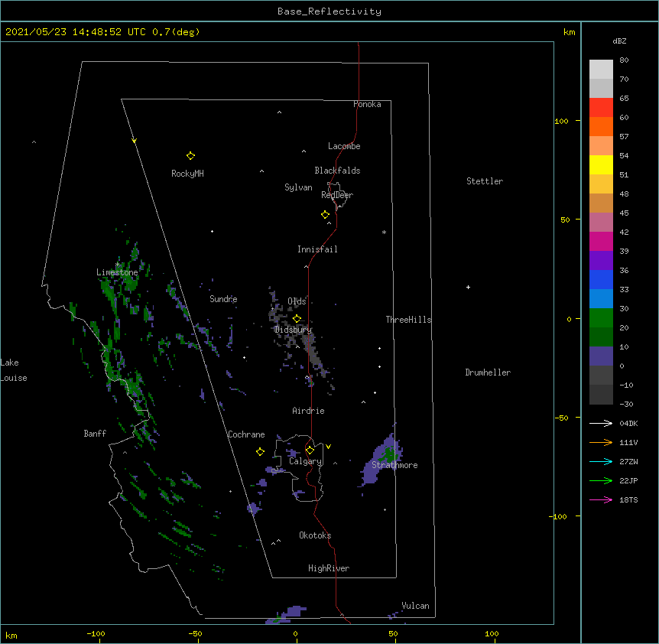The height and width of the screenshot is (644, 659).
Task: Click the Lacombe map label
Action: [344, 146]
